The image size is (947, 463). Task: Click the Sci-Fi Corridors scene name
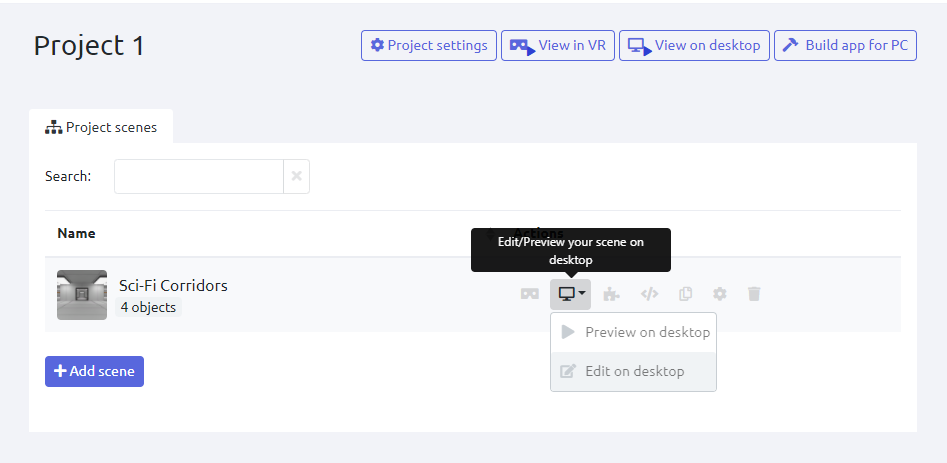click(x=173, y=285)
